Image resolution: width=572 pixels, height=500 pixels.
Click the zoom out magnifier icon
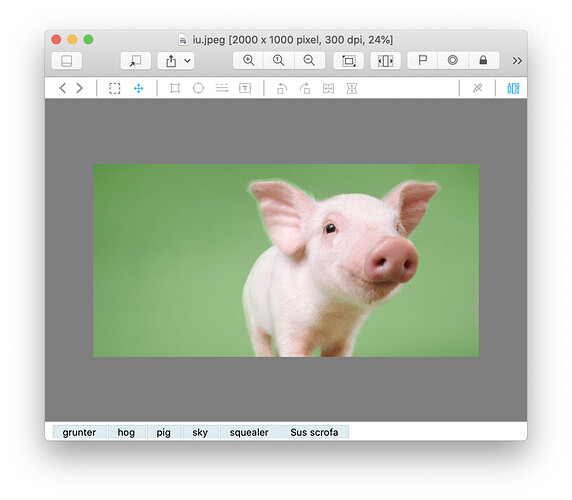tap(309, 60)
